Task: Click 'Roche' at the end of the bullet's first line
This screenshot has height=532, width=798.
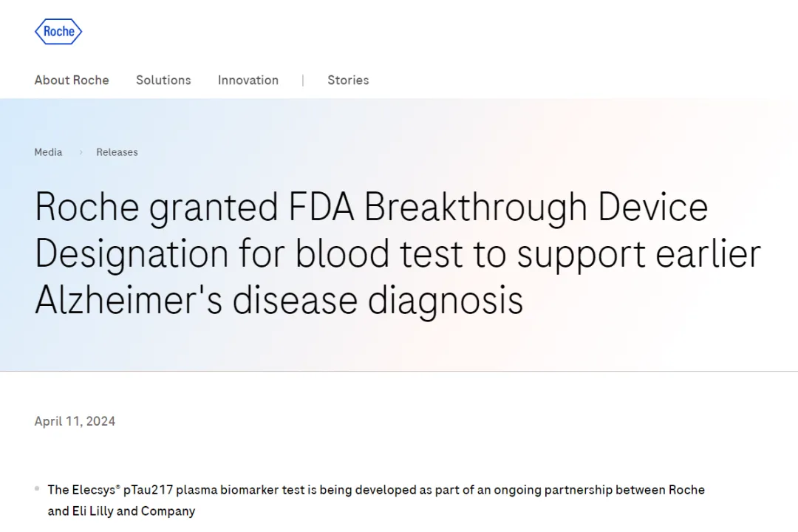Action: click(686, 490)
